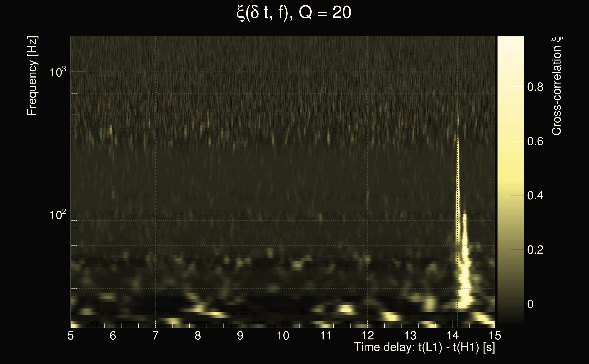
Task: Click the x-axis tick label 15
Action: click(x=495, y=336)
